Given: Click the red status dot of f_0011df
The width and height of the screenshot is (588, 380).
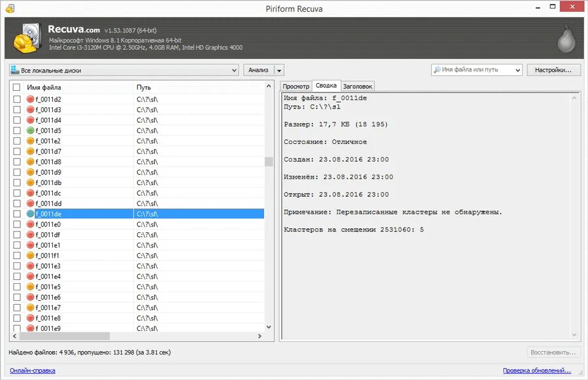Looking at the screenshot, I should 30,235.
